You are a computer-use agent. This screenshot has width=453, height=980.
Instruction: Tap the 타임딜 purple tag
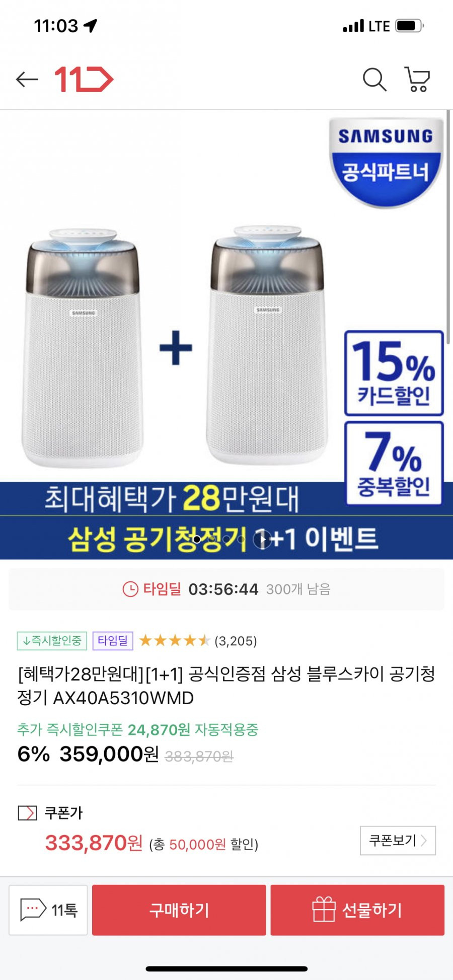click(x=113, y=641)
